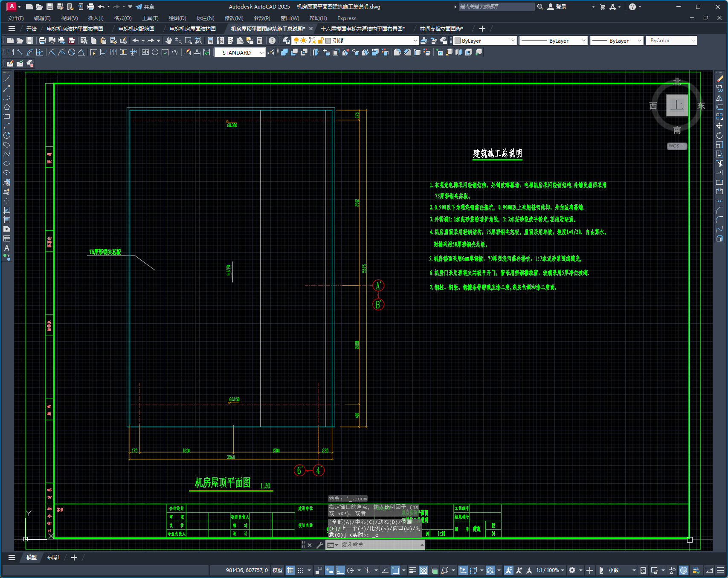Open the 标注(N) menu

205,18
